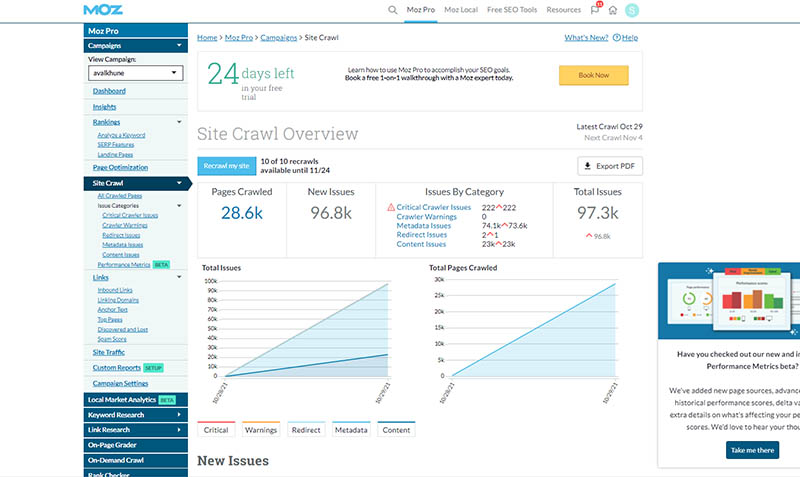
Task: Click the Take me there button
Action: pyautogui.click(x=752, y=450)
